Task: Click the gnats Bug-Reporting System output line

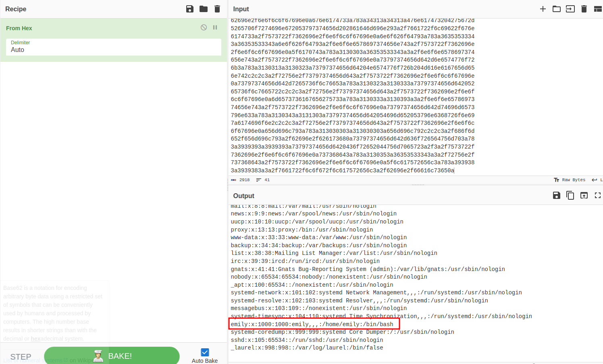Action: tap(368, 269)
